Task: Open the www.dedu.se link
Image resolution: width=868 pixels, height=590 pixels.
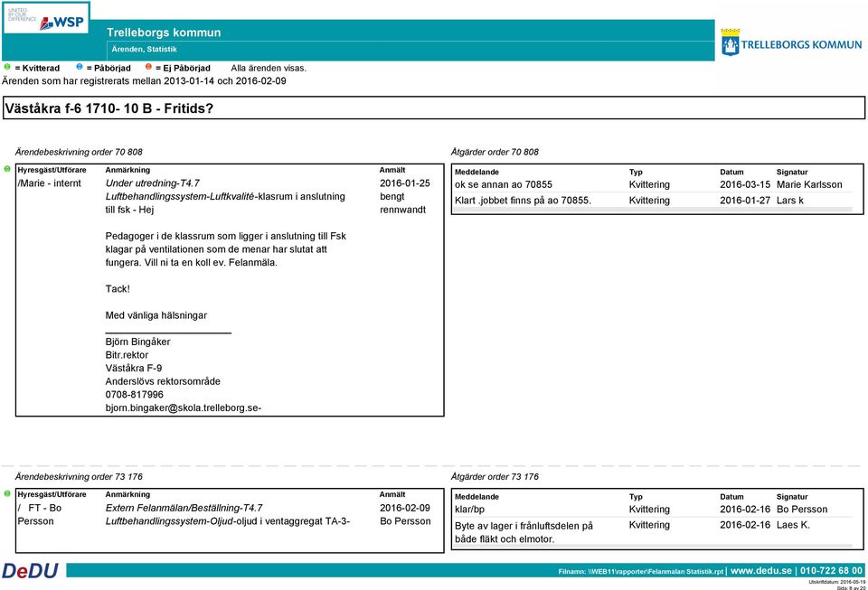Action: coord(761,571)
